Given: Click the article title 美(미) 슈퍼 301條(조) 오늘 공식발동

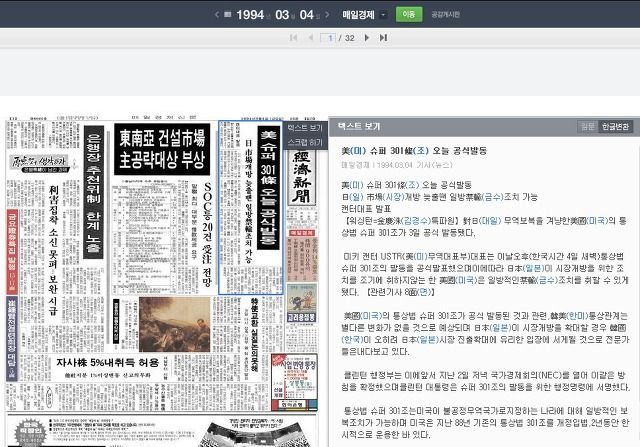Looking at the screenshot, I should (414, 151).
